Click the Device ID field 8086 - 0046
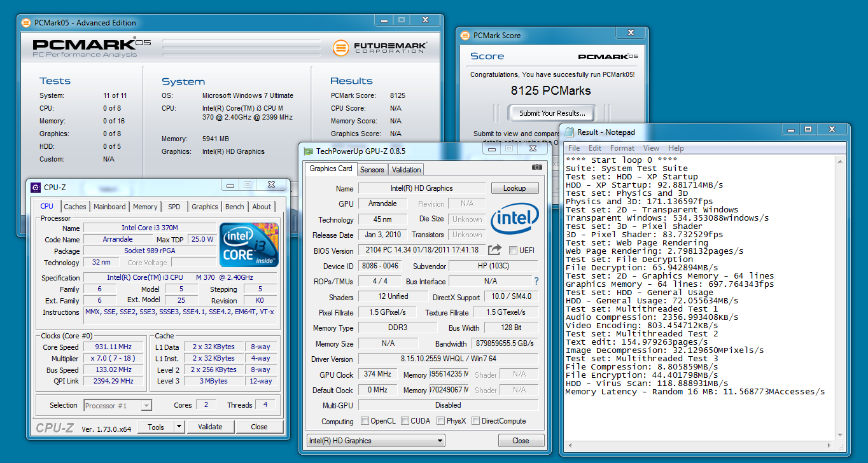868x463 pixels. (380, 266)
